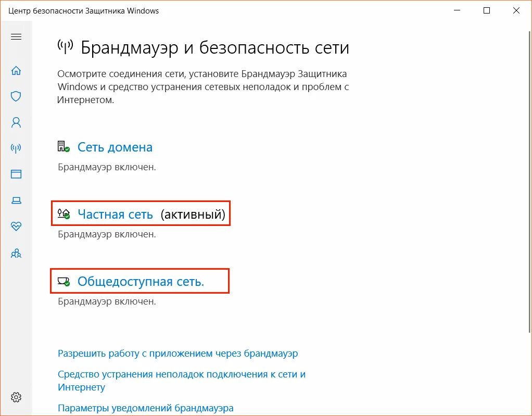The width and height of the screenshot is (532, 416).
Task: Click the public network coffee cup icon
Action: pos(64,281)
